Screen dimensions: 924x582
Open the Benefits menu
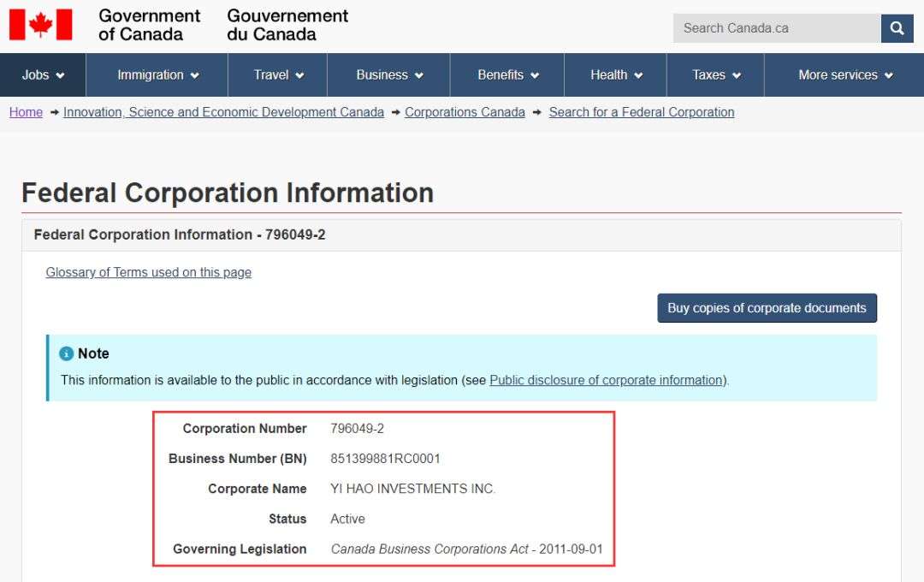[x=507, y=74]
